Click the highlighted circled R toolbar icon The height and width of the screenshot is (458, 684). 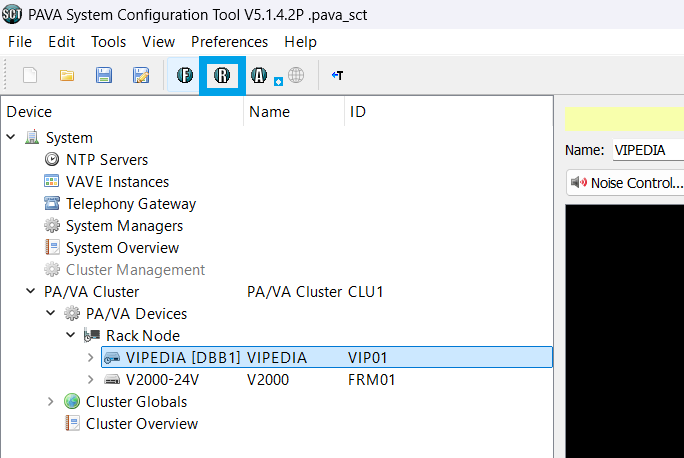pyautogui.click(x=222, y=75)
